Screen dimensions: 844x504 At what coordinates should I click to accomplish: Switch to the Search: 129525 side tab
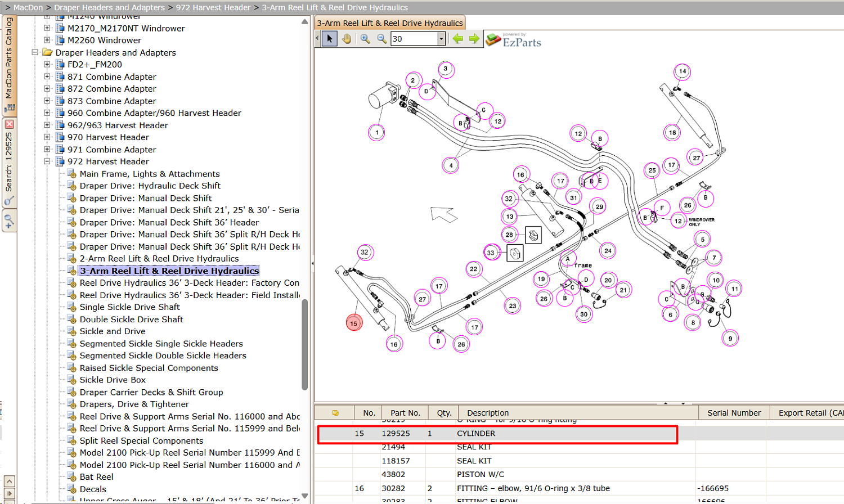[x=9, y=162]
